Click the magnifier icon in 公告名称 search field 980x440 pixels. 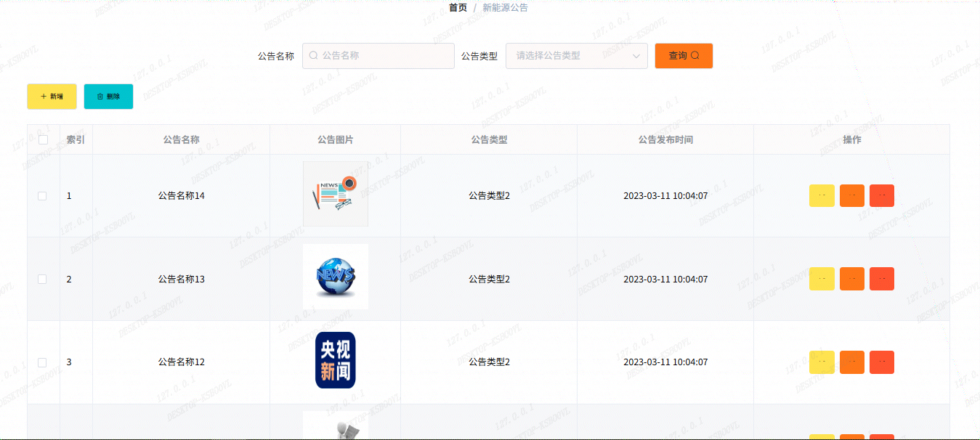314,55
